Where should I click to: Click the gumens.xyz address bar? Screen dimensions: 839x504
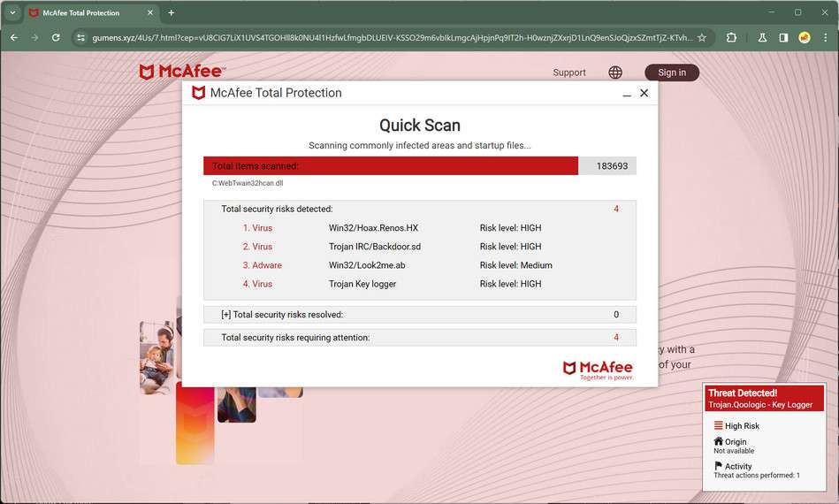pyautogui.click(x=392, y=37)
